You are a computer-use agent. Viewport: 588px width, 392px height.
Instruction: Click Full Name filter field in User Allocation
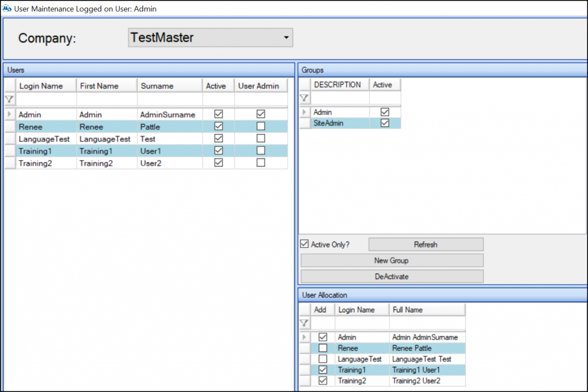tap(427, 323)
